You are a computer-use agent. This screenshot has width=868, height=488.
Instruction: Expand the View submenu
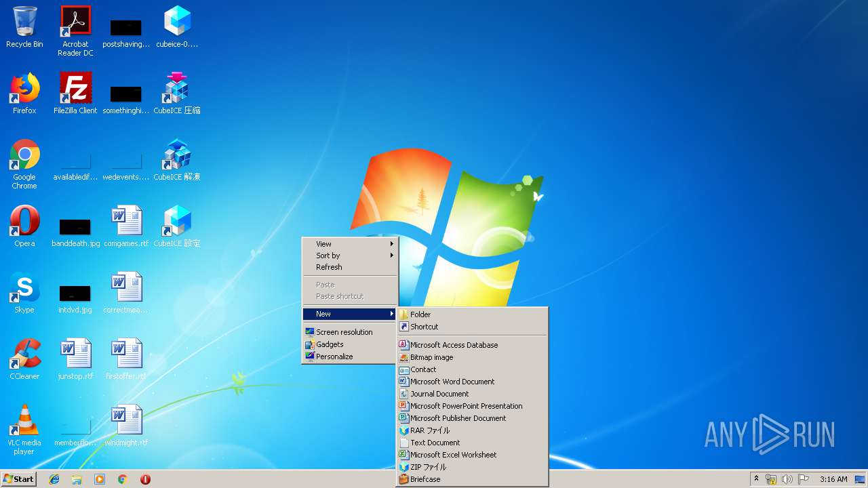[350, 244]
